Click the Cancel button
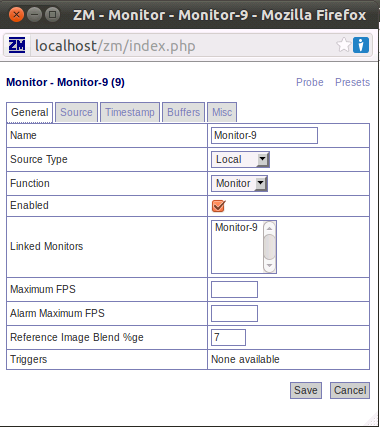This screenshot has height=427, width=380. (x=350, y=390)
